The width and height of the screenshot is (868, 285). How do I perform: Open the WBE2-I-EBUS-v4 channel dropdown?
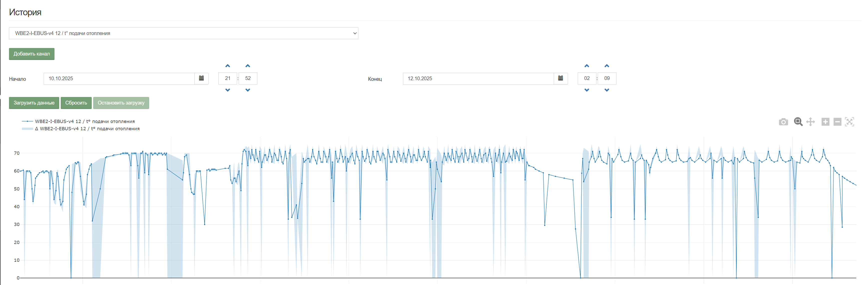183,33
